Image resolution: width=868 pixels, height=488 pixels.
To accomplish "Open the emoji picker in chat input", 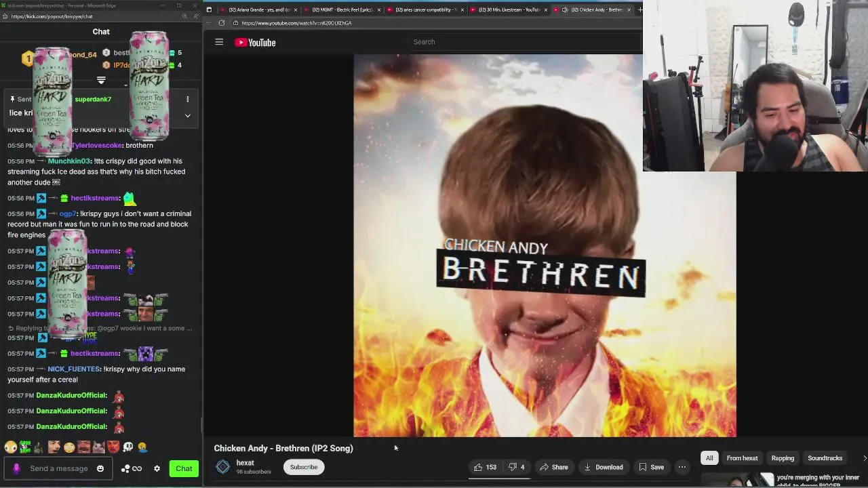I will tap(100, 468).
